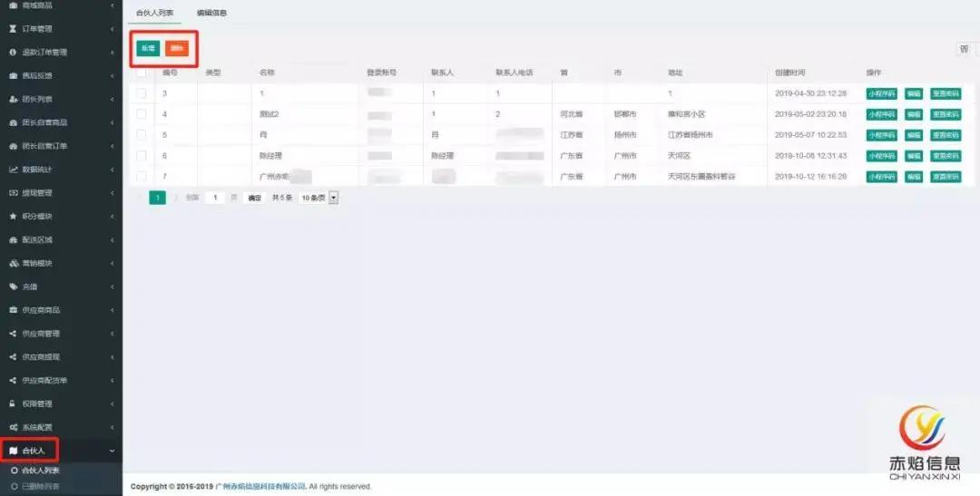980x496 pixels.
Task: Click the green 新增 button
Action: coord(147,48)
